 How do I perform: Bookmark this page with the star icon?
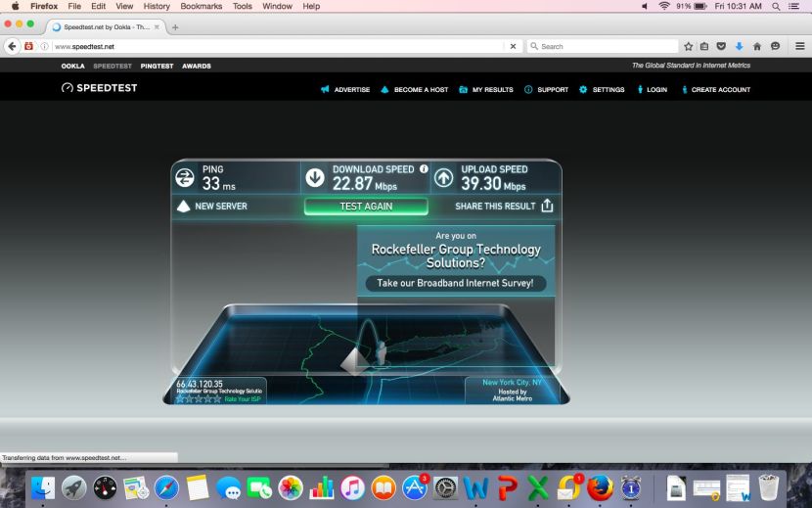coord(688,46)
